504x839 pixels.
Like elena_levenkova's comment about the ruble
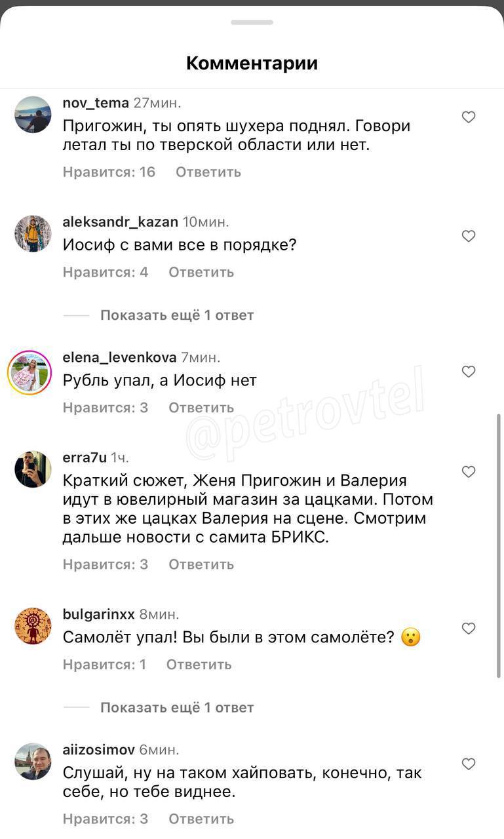(469, 372)
